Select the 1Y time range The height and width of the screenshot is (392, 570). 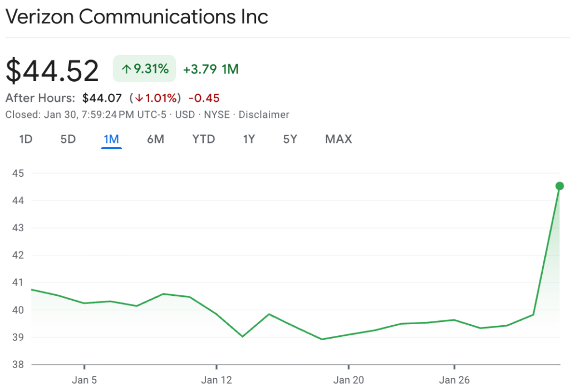point(249,139)
